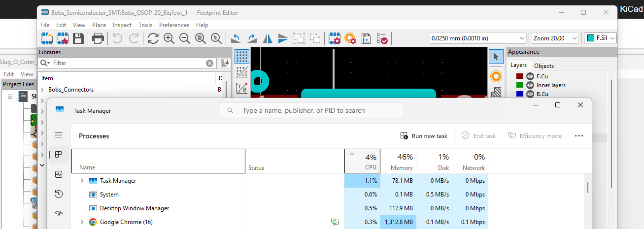This screenshot has height=229, width=644.
Task: Open Preferences menu
Action: point(174,25)
